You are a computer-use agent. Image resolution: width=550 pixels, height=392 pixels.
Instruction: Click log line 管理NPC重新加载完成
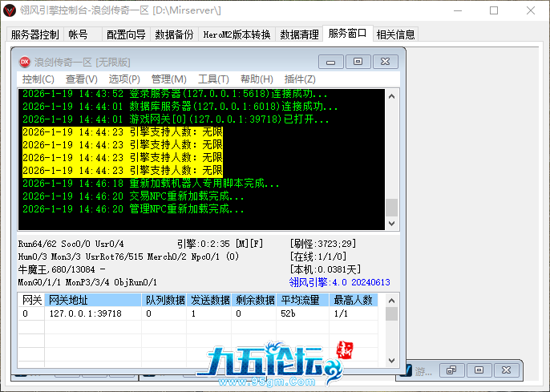[133, 209]
